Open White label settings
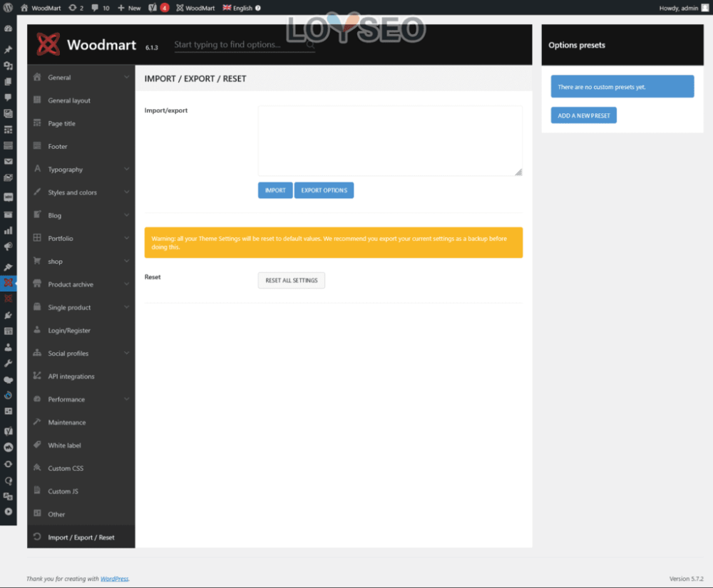This screenshot has width=713, height=588. [x=81, y=445]
